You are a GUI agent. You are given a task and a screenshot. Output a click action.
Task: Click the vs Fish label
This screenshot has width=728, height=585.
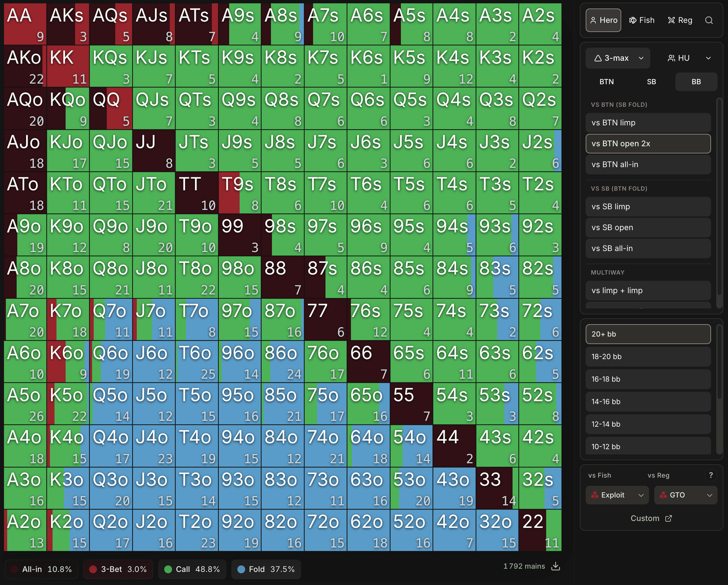(599, 475)
